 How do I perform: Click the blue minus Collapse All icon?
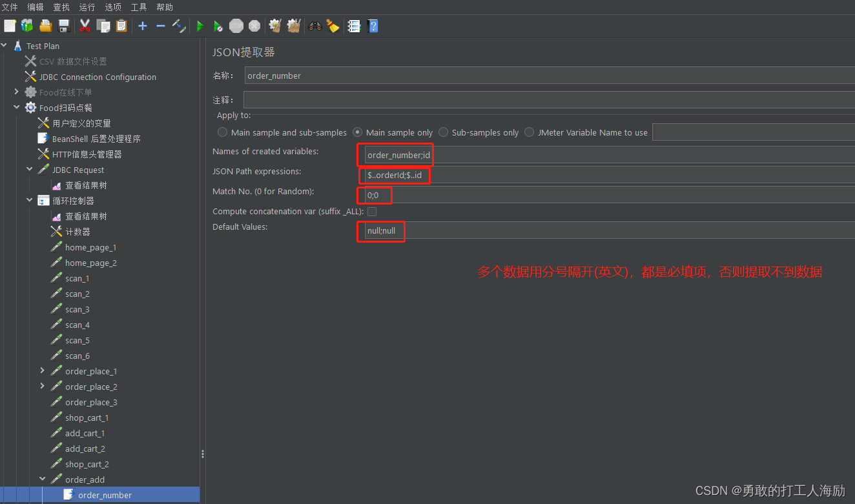pyautogui.click(x=161, y=26)
